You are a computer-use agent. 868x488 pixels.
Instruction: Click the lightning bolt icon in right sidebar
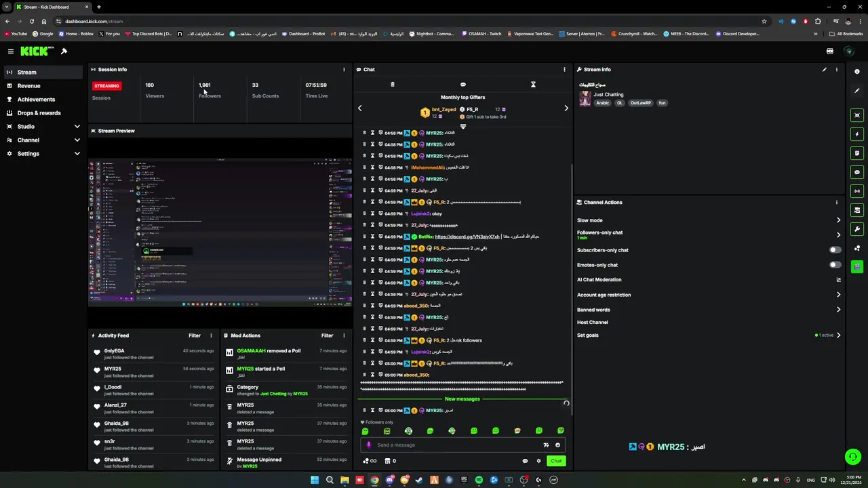pyautogui.click(x=857, y=134)
